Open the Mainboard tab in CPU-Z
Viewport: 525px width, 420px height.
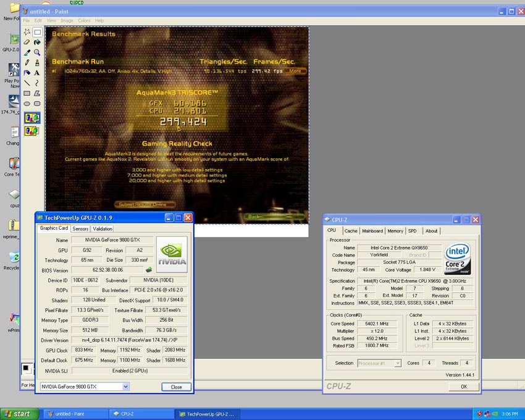pos(372,231)
